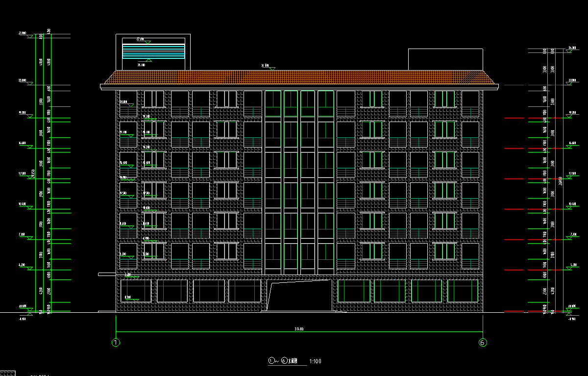This screenshot has height=376, width=588.
Task: Click grid axis bubble number 6
Action: (x=482, y=343)
